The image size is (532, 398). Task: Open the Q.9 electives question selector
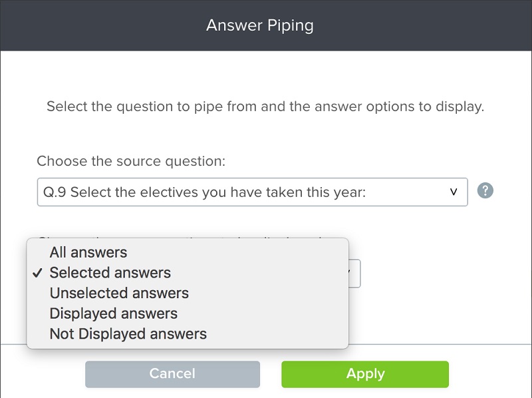tap(253, 192)
